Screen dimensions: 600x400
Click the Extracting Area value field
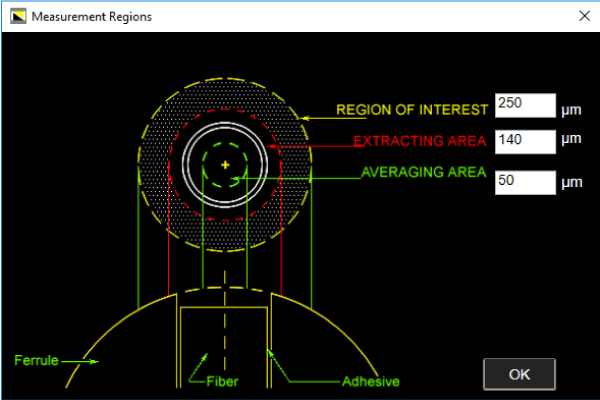coord(525,142)
